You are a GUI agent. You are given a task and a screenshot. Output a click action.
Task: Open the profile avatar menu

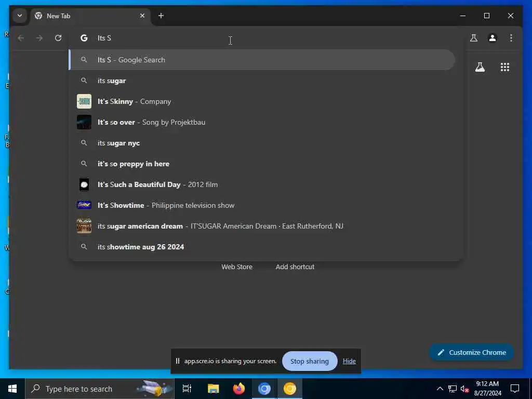point(493,38)
